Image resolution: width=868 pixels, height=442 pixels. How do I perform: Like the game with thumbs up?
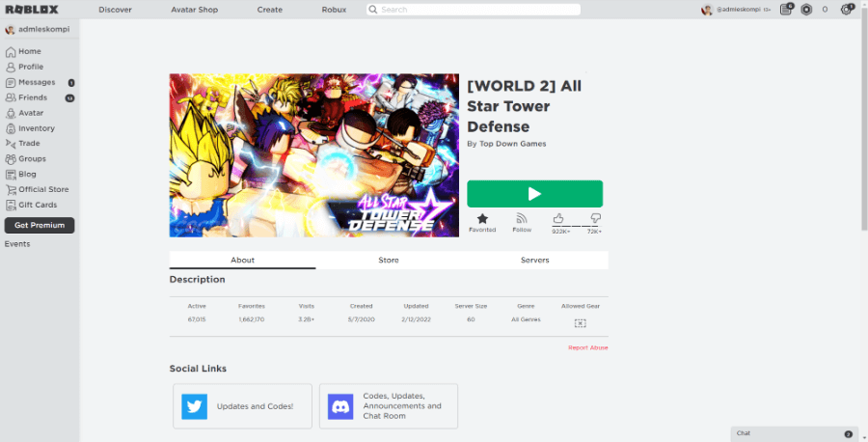point(558,218)
